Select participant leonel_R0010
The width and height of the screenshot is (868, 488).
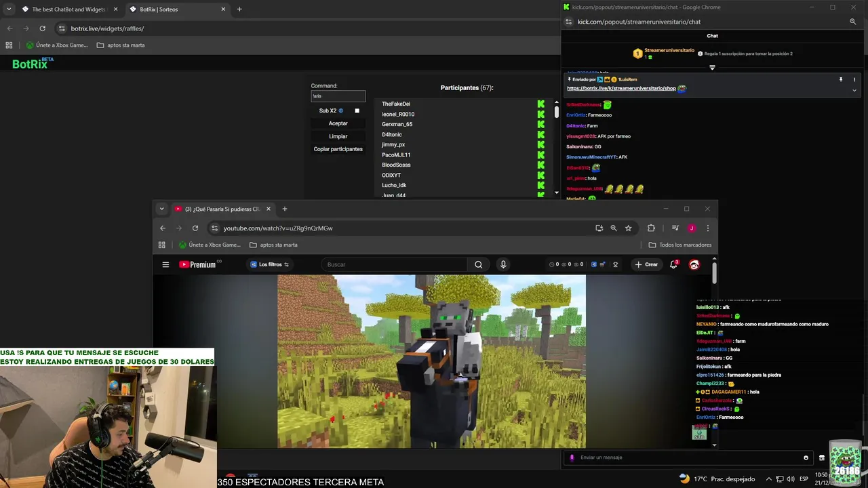(x=398, y=115)
